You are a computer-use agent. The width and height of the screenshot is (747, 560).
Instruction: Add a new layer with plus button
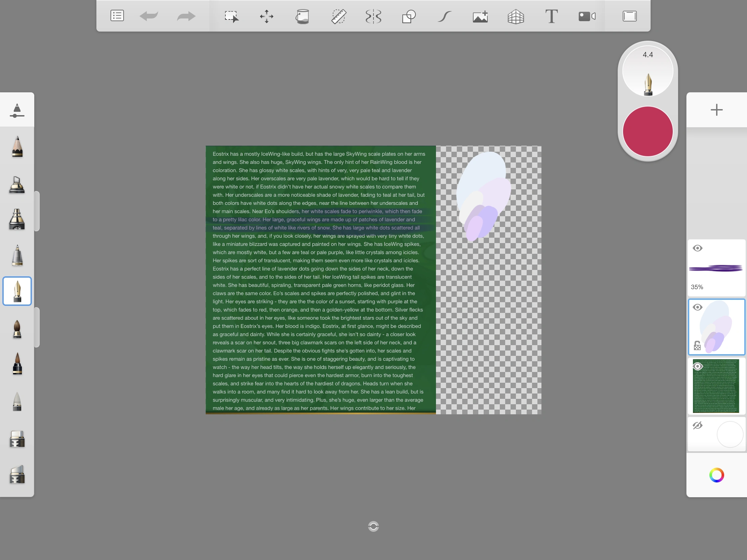coord(716,110)
